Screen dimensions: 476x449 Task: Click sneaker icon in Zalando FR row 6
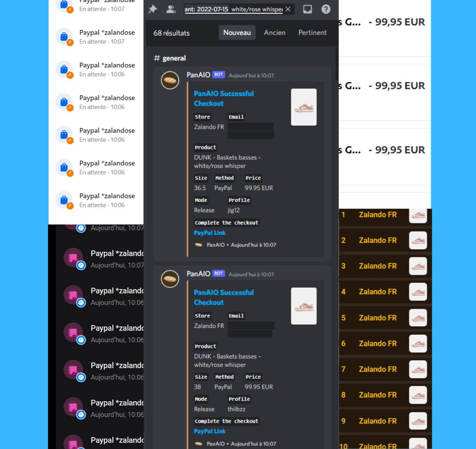(x=418, y=343)
